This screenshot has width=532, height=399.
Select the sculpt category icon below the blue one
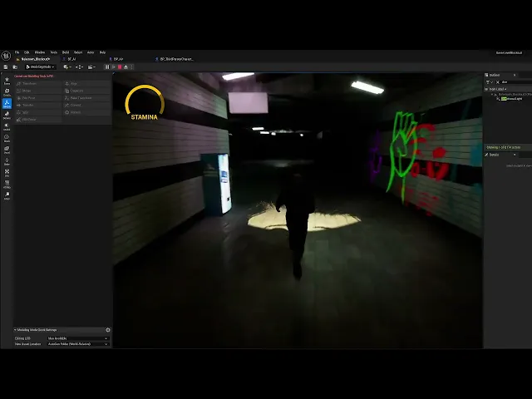7,116
